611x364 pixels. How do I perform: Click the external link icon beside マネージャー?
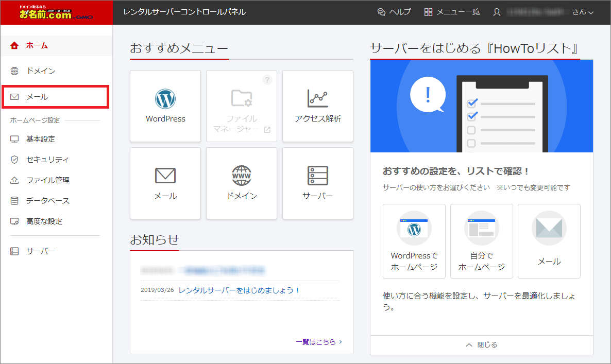[x=267, y=130]
